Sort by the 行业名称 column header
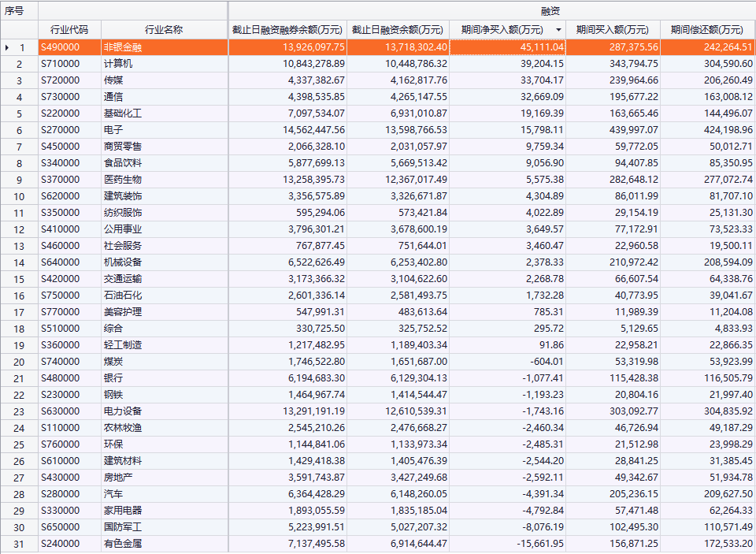The width and height of the screenshot is (756, 554). tap(164, 30)
